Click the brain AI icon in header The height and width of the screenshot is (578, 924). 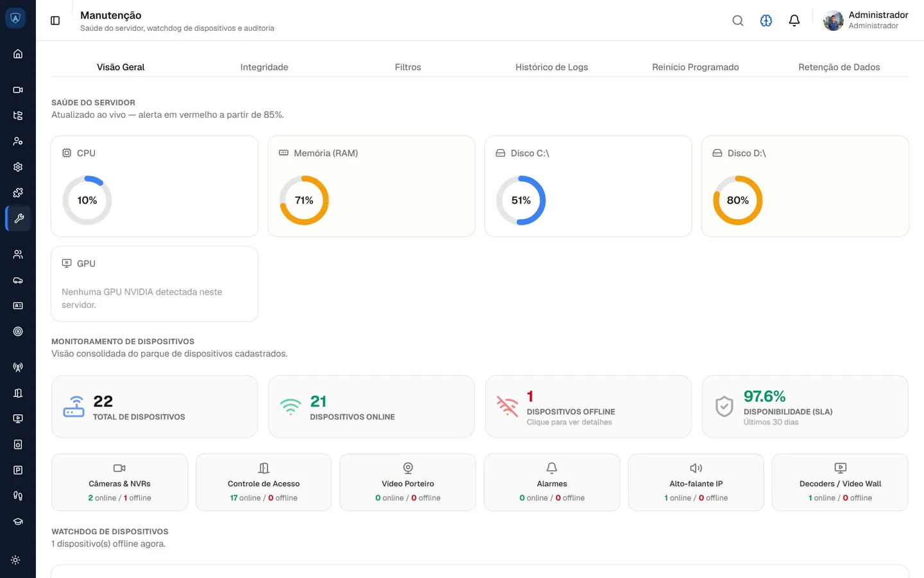point(766,21)
